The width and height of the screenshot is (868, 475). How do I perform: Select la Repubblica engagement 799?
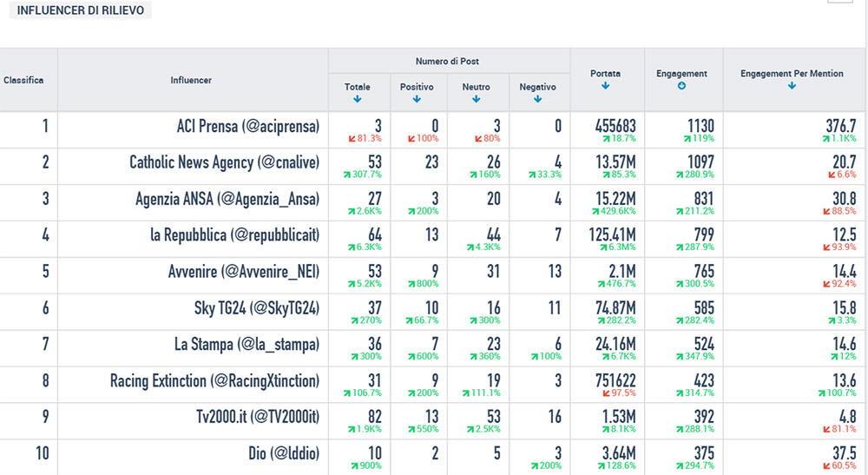(x=704, y=235)
